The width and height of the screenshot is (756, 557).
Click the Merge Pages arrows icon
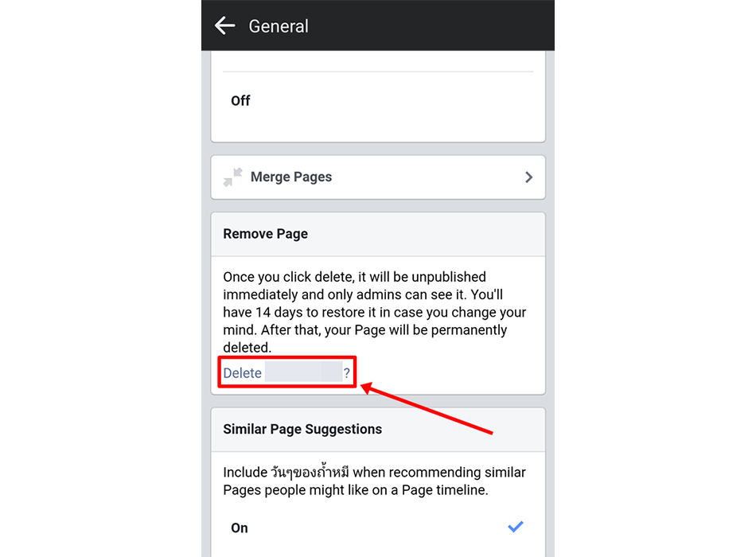click(x=233, y=177)
